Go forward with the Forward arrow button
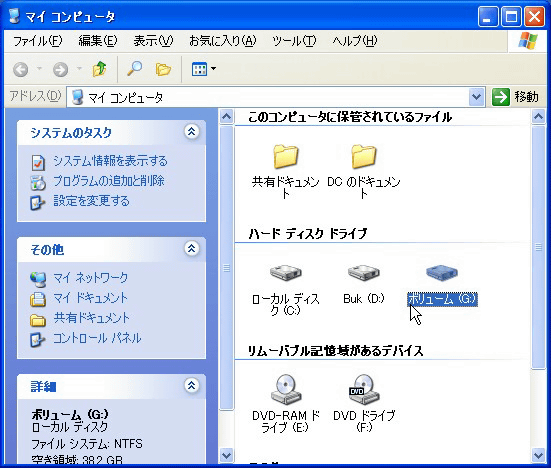The height and width of the screenshot is (468, 551). point(60,69)
